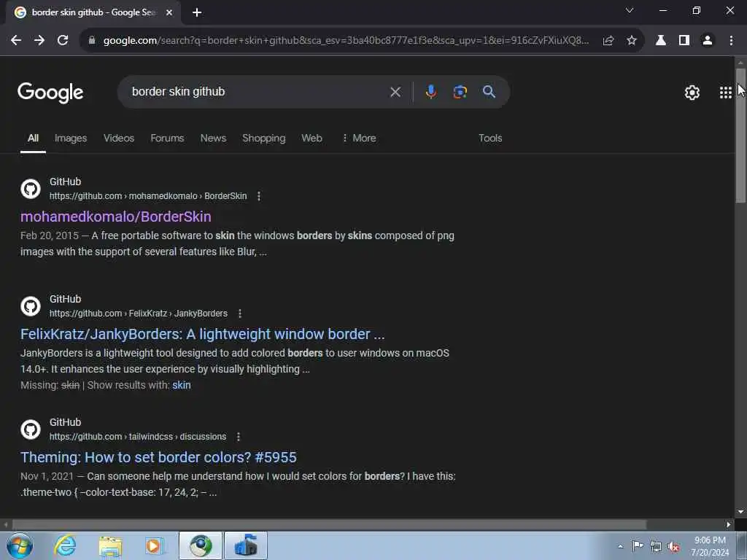747x560 pixels.
Task: Switch to the Videos tab
Action: pos(119,138)
